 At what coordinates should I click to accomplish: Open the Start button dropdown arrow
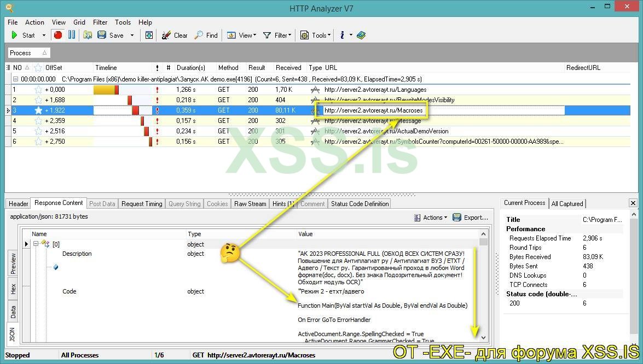pos(44,35)
